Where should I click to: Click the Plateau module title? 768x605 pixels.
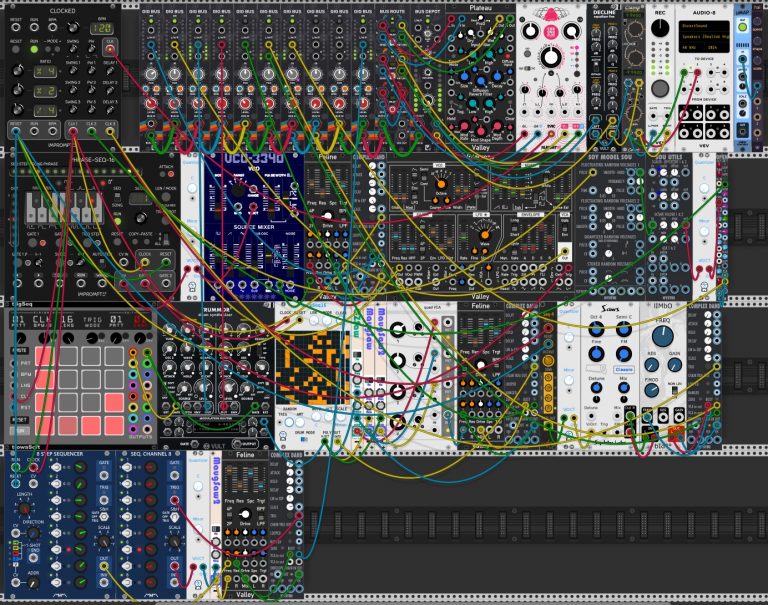point(480,8)
